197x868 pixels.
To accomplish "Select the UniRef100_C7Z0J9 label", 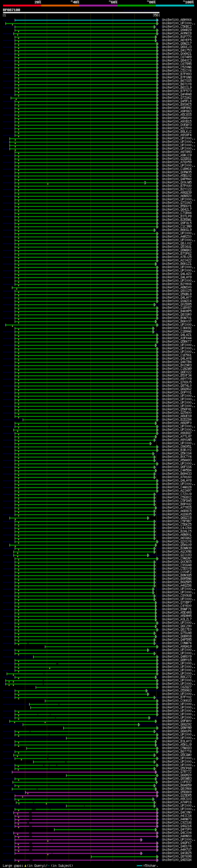I will 177,494.
